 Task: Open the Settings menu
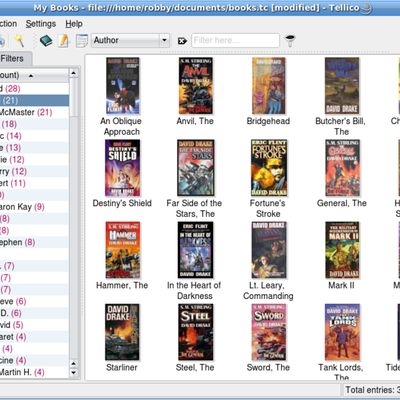click(x=41, y=24)
